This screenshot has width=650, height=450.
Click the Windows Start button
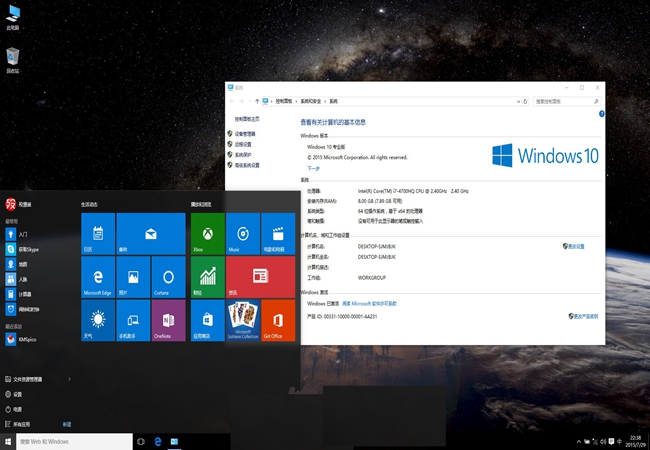coord(8,442)
